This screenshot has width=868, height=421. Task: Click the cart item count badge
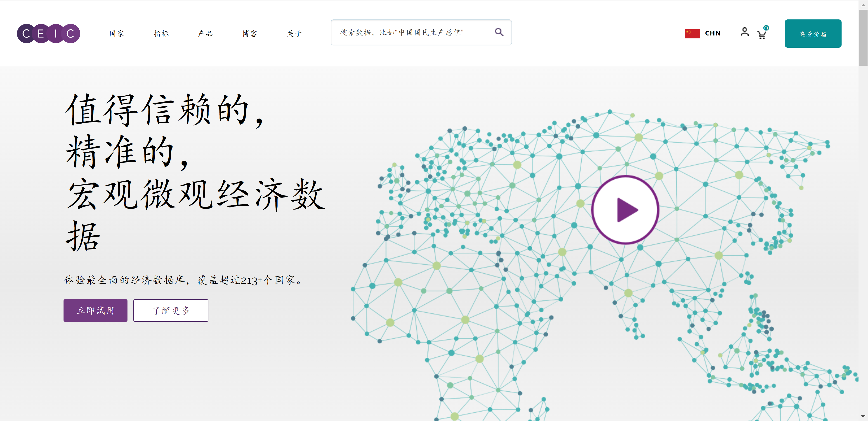[x=766, y=28]
